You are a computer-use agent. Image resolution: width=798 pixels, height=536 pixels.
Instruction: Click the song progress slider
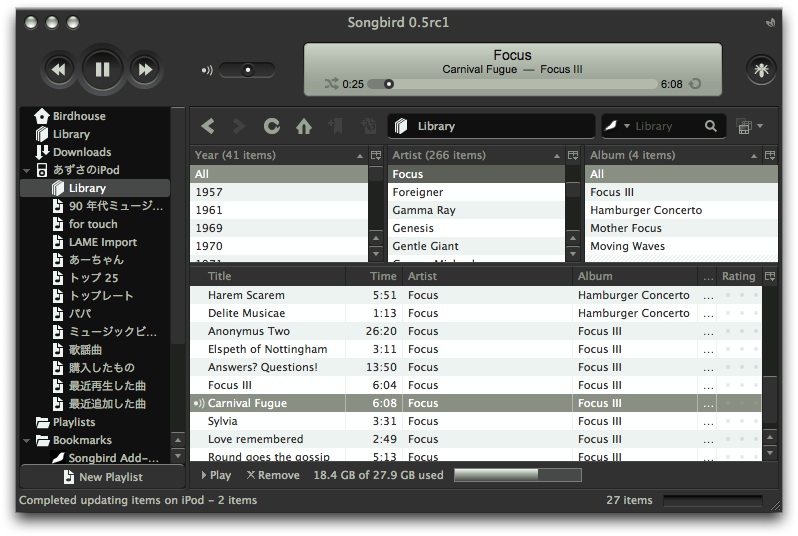tap(512, 84)
